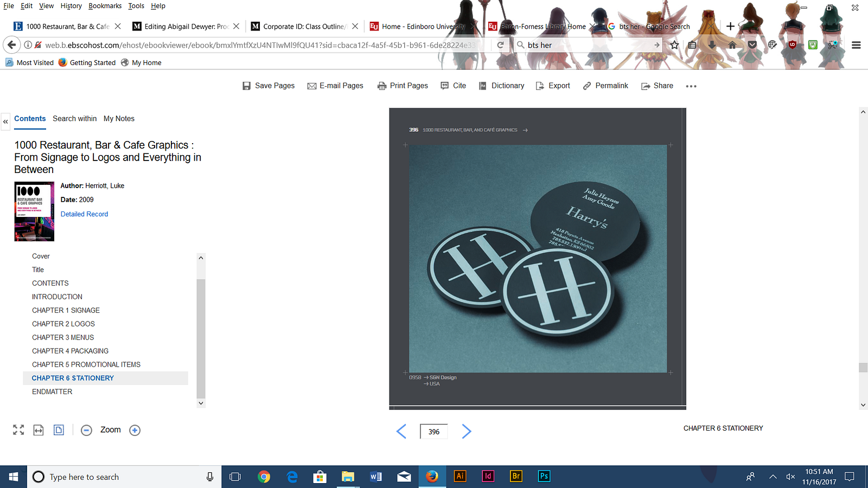Open the Firefox hamburger menu
This screenshot has height=488, width=868.
pos(856,45)
